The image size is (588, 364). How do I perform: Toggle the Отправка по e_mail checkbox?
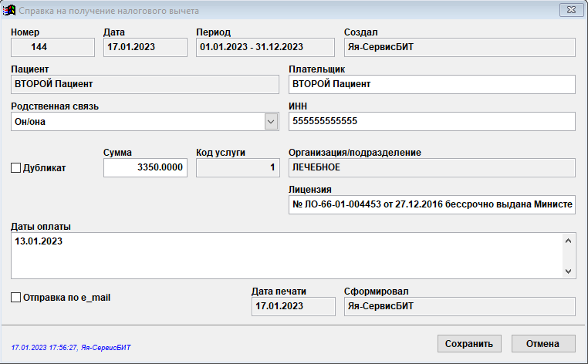pos(16,297)
